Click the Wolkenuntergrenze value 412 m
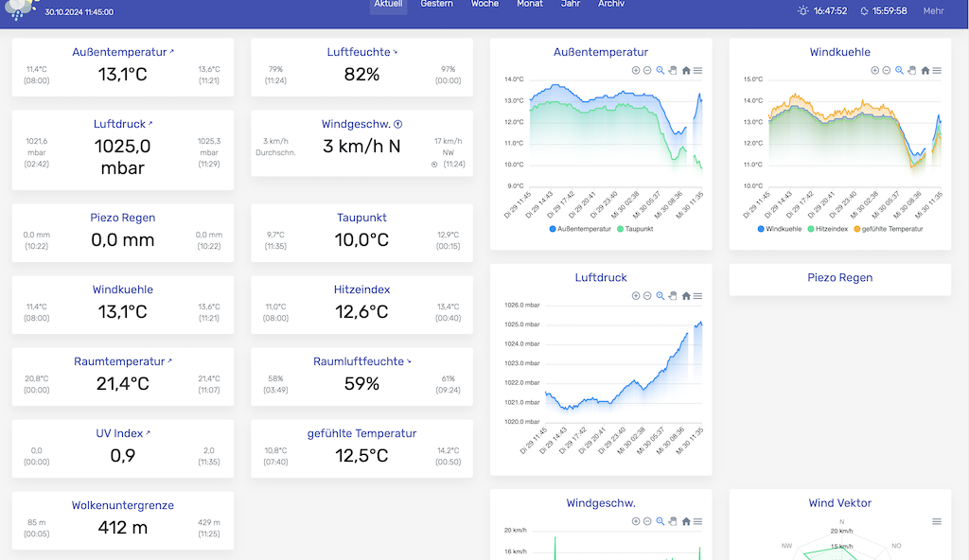This screenshot has width=969, height=560. [x=122, y=527]
